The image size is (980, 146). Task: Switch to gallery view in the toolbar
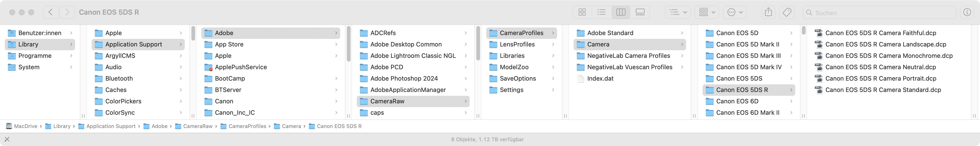pos(640,12)
